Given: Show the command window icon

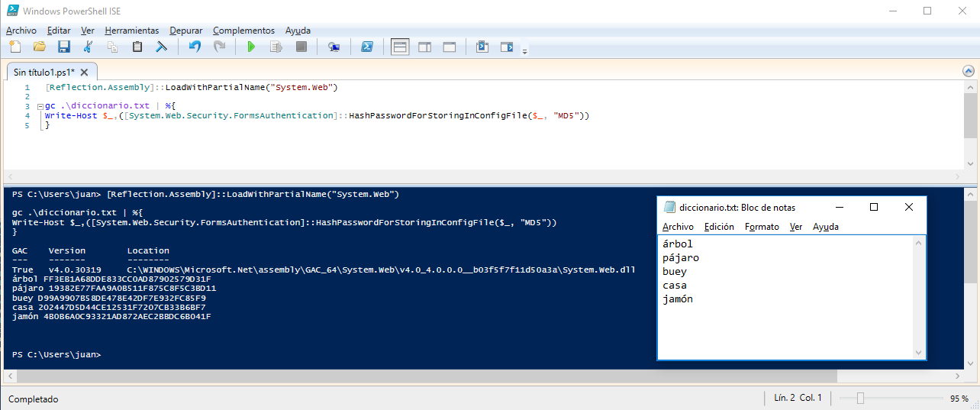Looking at the screenshot, I should coord(482,47).
